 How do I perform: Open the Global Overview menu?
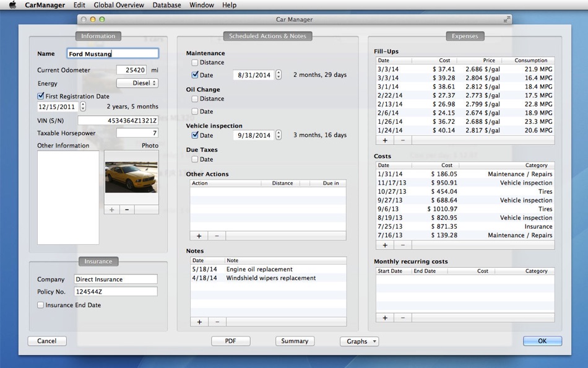(x=119, y=5)
